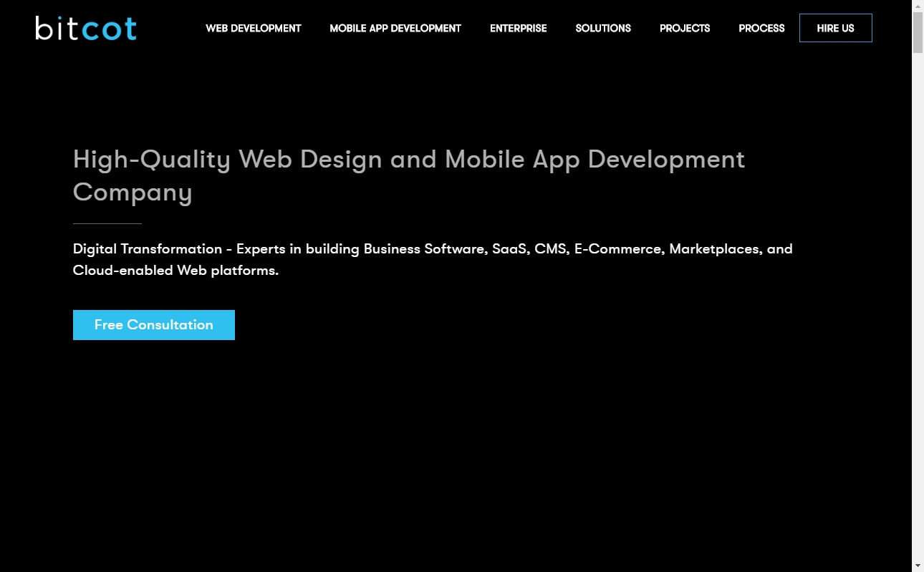This screenshot has height=572, width=924.
Task: Open the Solutions menu item
Action: 603,29
